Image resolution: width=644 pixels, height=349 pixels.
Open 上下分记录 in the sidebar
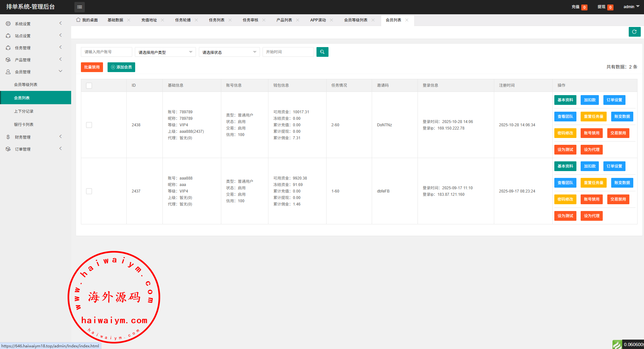pos(24,111)
